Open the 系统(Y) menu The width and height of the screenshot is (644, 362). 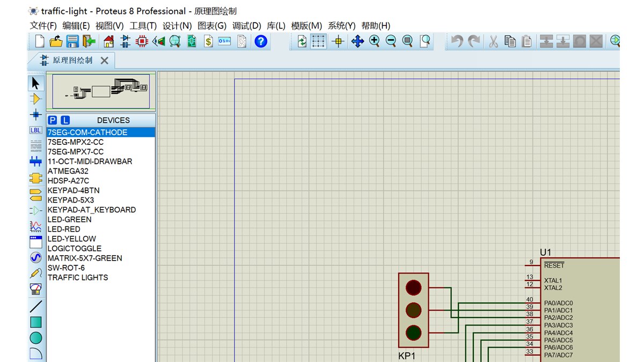[x=342, y=26]
